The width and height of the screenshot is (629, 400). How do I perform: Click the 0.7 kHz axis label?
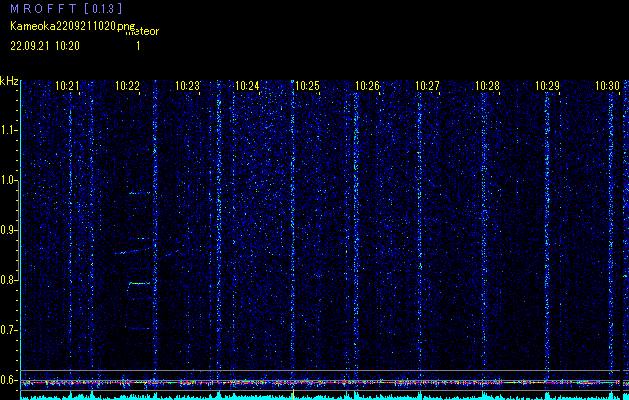point(8,330)
